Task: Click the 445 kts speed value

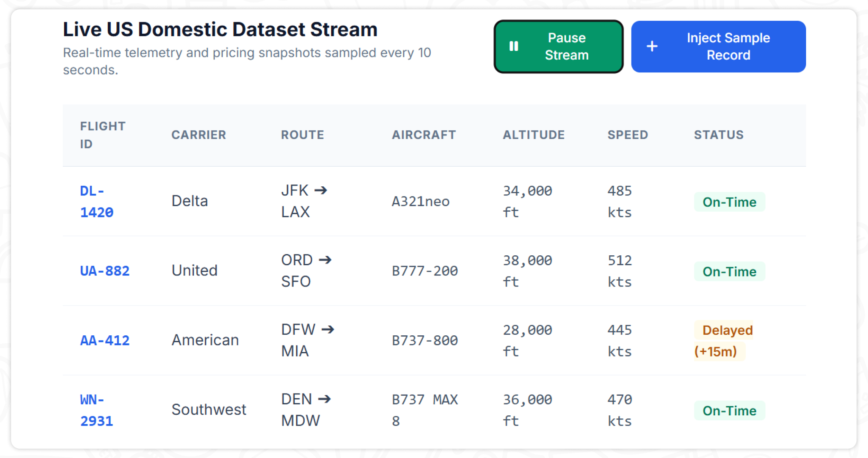Action: coord(620,341)
